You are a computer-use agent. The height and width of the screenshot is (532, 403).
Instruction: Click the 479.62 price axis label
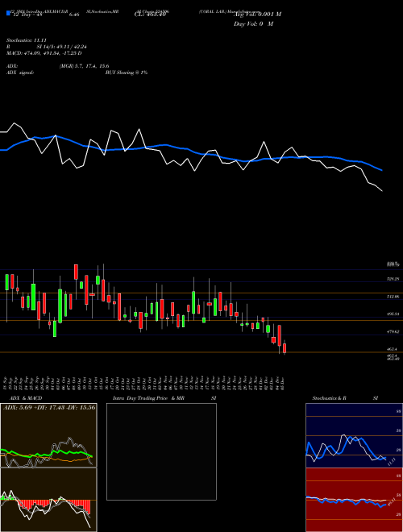point(393,332)
